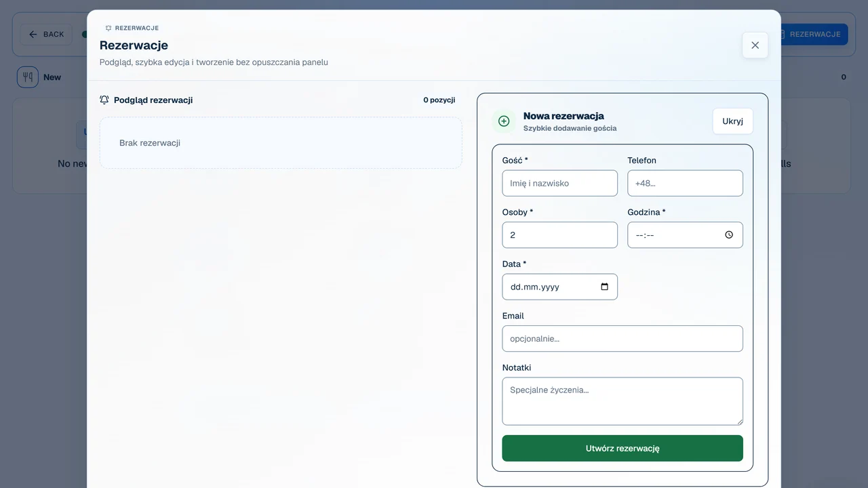The height and width of the screenshot is (488, 868).
Task: Open the calendar picker in Data field
Action: pos(605,287)
